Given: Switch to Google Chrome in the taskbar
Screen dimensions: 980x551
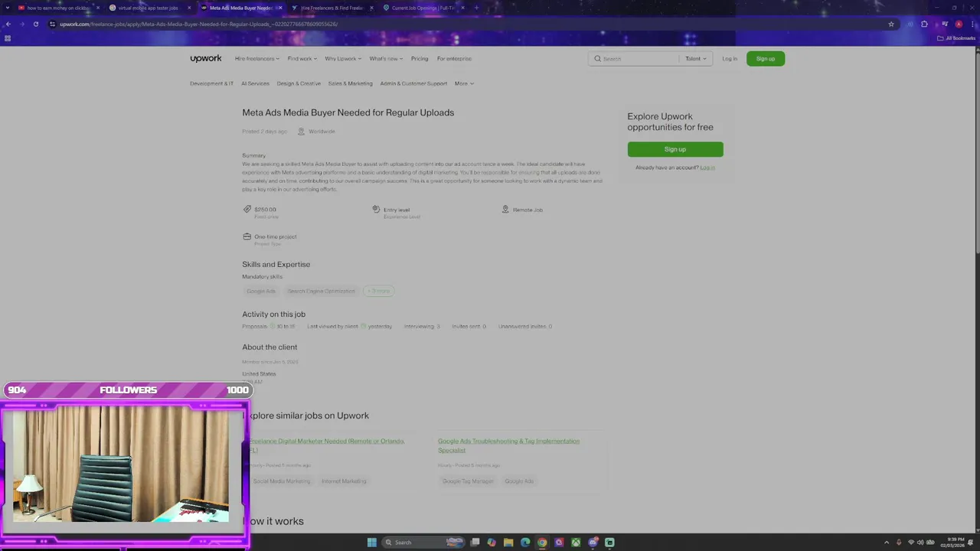Looking at the screenshot, I should [x=542, y=543].
